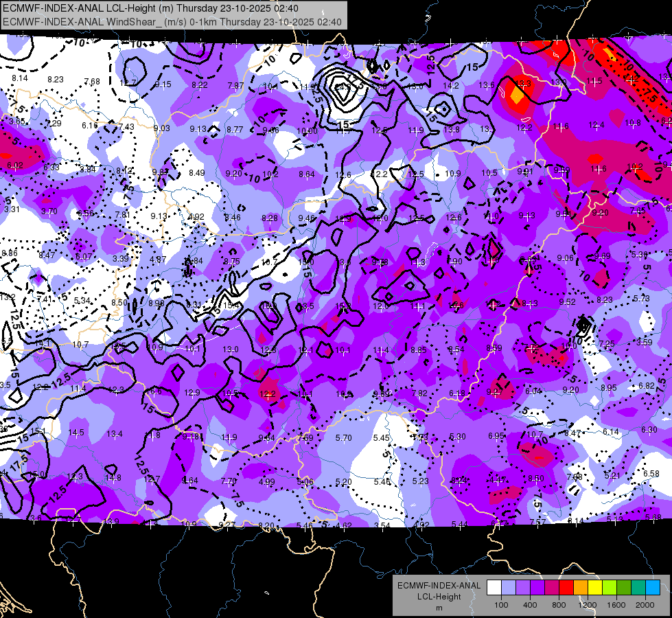Click the light lavender-blue legend swatch
672x618 pixels.
(x=509, y=588)
